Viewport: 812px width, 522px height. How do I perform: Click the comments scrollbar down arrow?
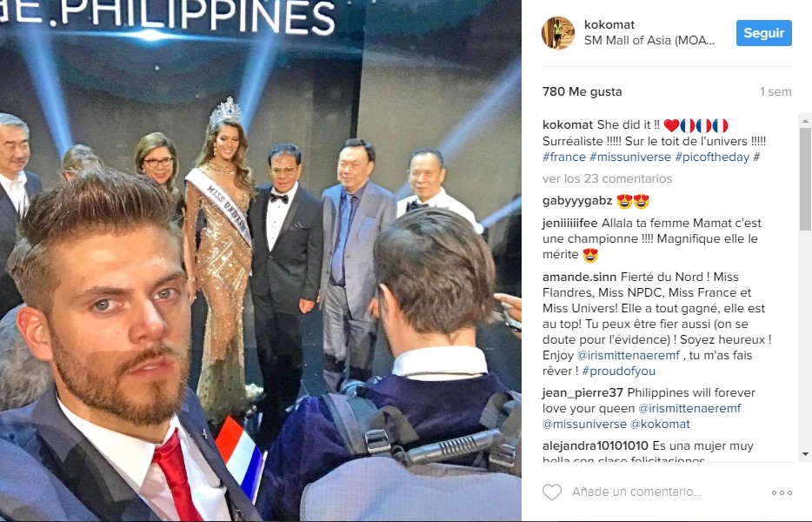[x=805, y=453]
